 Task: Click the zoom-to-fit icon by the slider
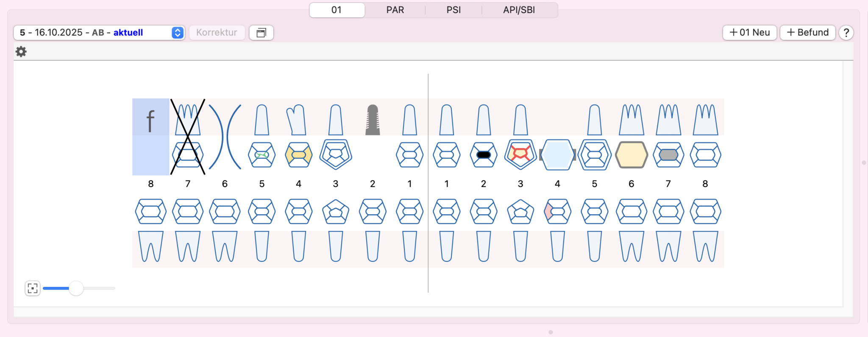tap(33, 288)
